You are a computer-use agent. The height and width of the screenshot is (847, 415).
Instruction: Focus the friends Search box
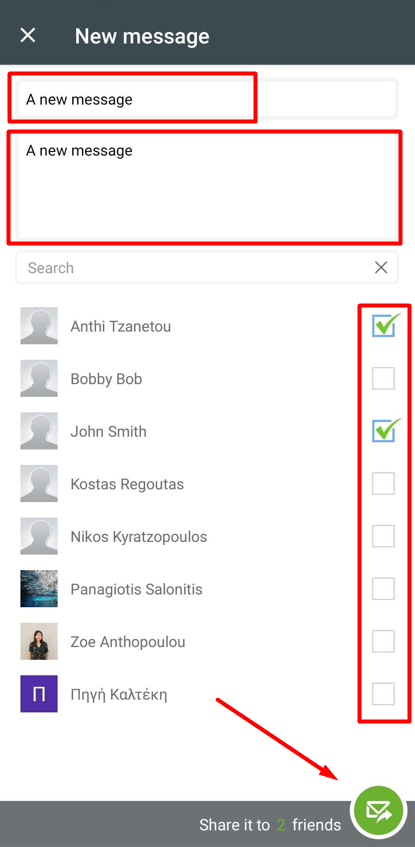click(x=207, y=267)
